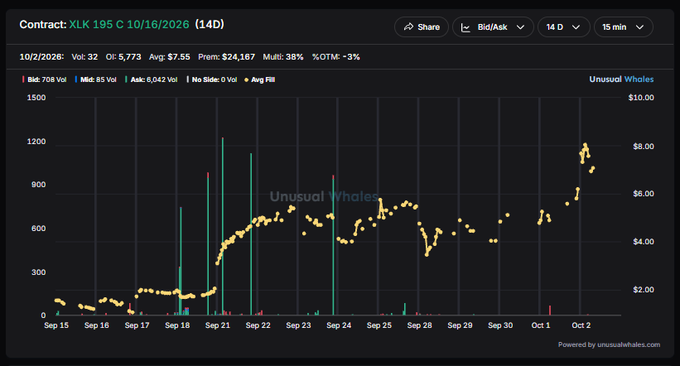The width and height of the screenshot is (680, 366).
Task: Click the blue Mid legend color marker
Action: pyautogui.click(x=76, y=80)
